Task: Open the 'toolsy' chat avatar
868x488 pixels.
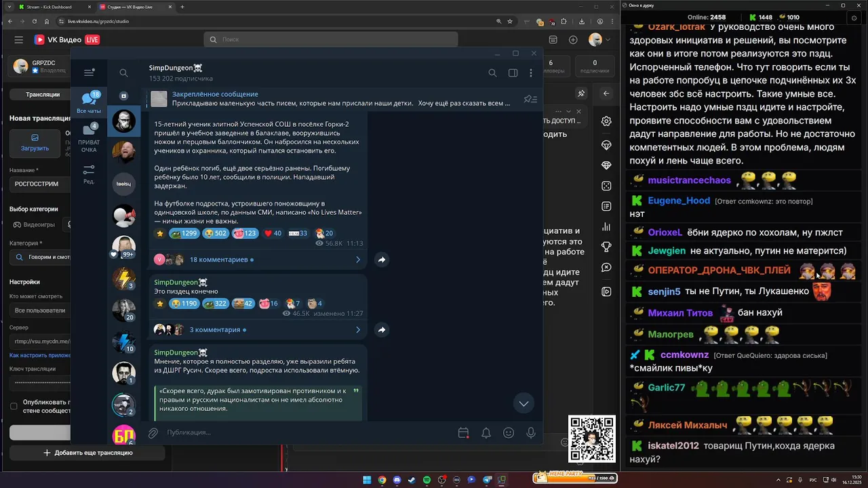Action: coord(123,184)
